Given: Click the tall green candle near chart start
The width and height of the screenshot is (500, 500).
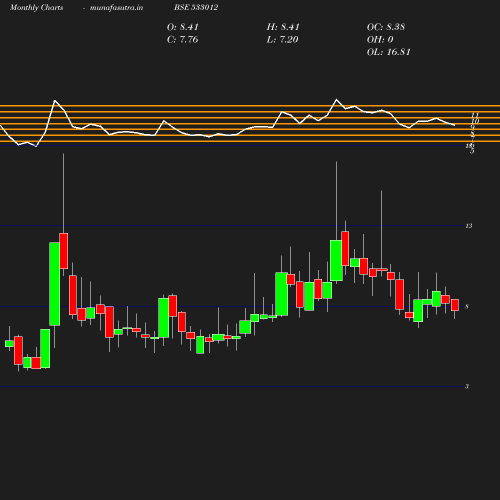Looking at the screenshot, I should pyautogui.click(x=55, y=284).
